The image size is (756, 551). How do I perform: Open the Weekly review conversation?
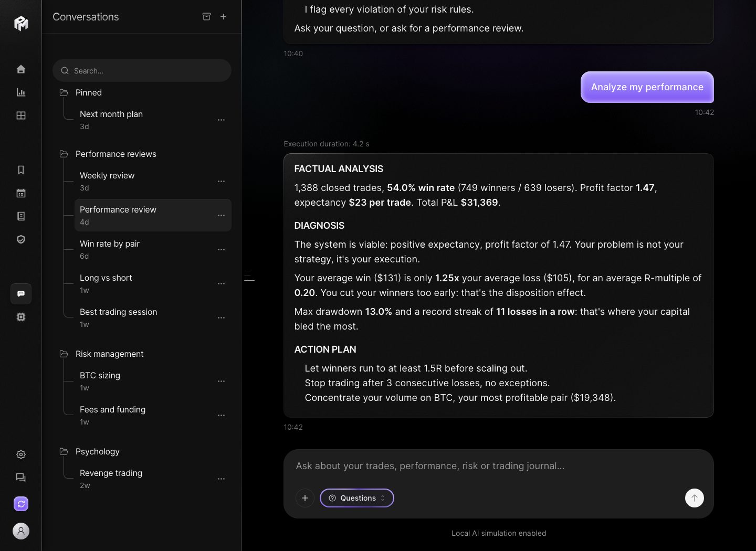pos(153,181)
